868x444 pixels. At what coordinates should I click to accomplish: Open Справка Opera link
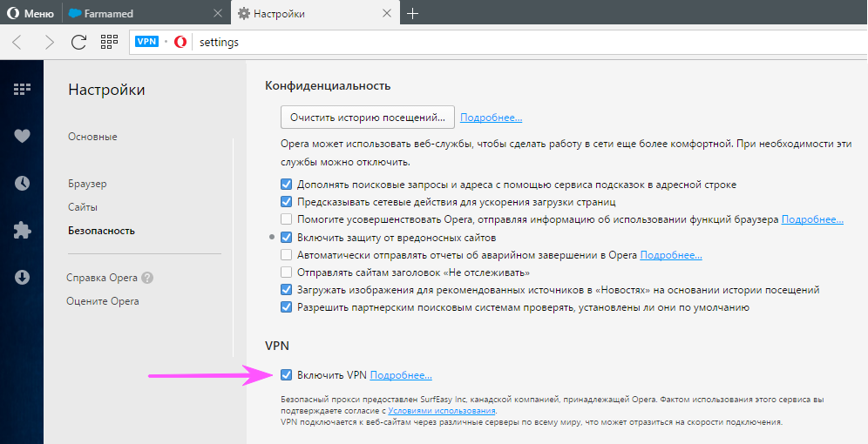(x=102, y=278)
